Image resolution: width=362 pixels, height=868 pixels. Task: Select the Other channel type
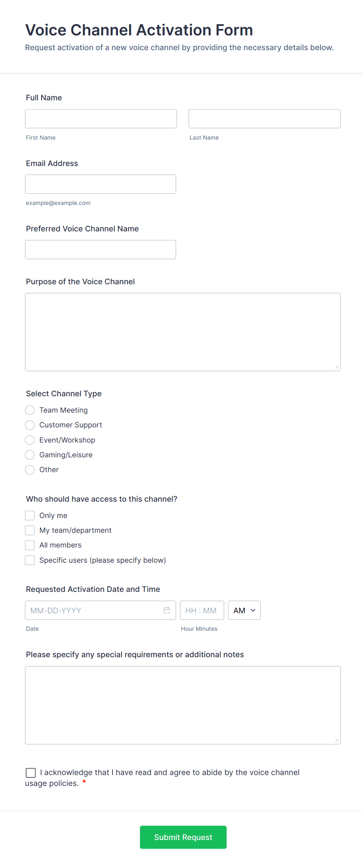[x=30, y=470]
